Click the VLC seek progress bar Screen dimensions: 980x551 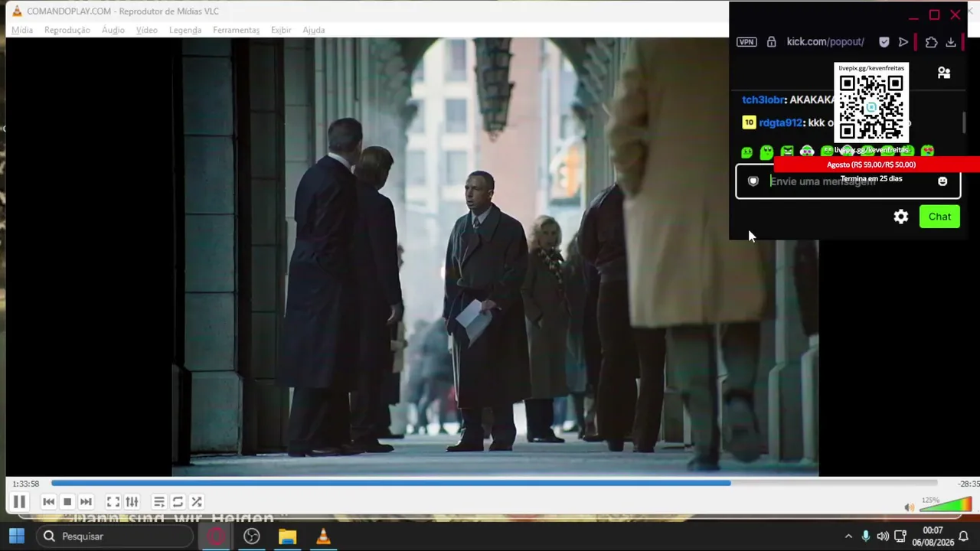click(494, 483)
